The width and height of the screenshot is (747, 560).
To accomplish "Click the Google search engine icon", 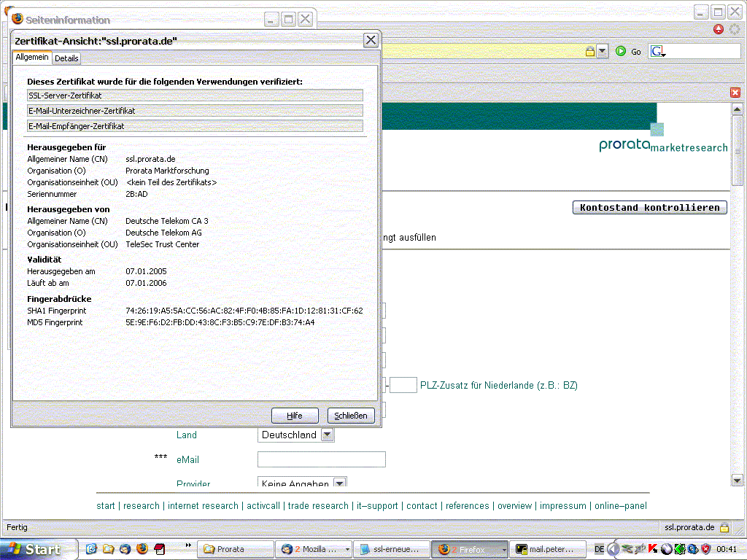I will (657, 51).
